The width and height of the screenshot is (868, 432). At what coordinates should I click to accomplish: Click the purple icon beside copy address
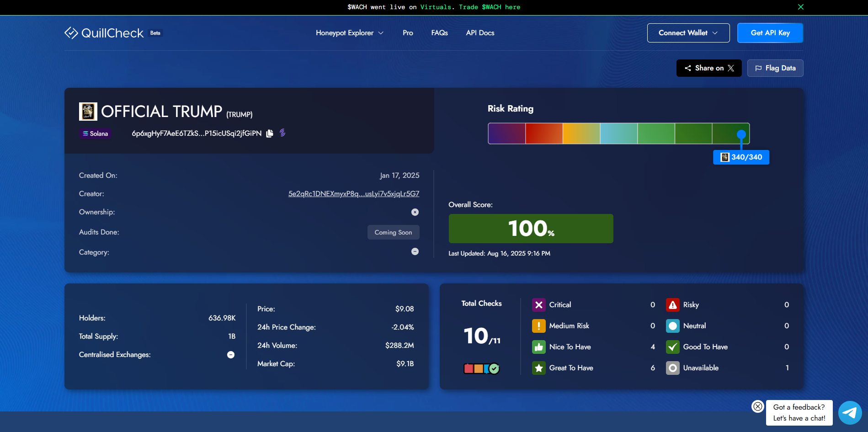tap(282, 133)
